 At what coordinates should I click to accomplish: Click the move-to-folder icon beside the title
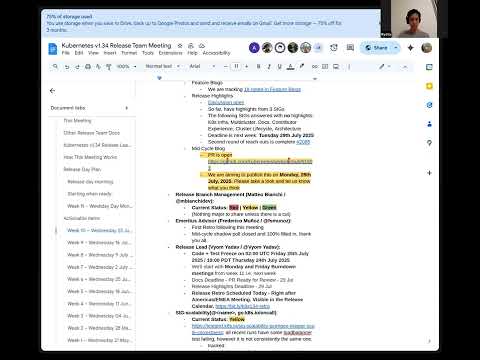click(191, 46)
